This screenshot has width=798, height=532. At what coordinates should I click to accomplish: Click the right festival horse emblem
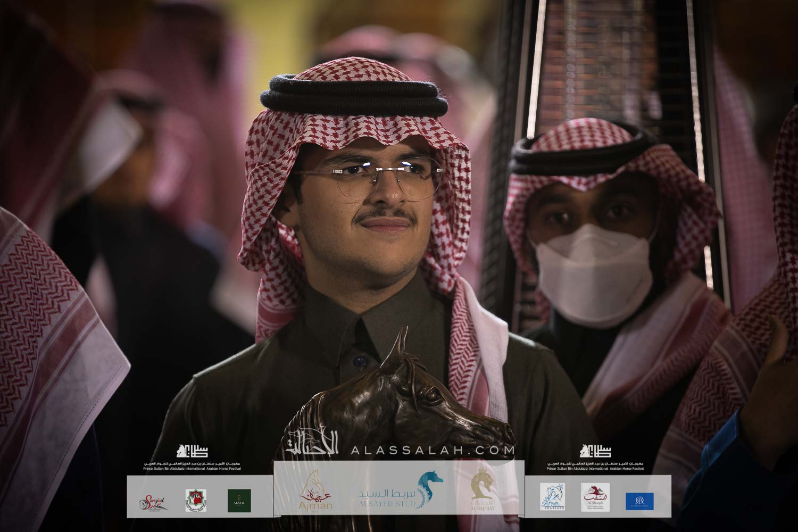pyautogui.click(x=595, y=452)
